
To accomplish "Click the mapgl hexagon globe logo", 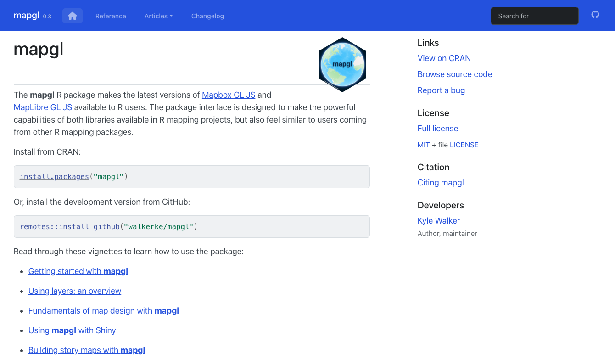I will (x=342, y=65).
